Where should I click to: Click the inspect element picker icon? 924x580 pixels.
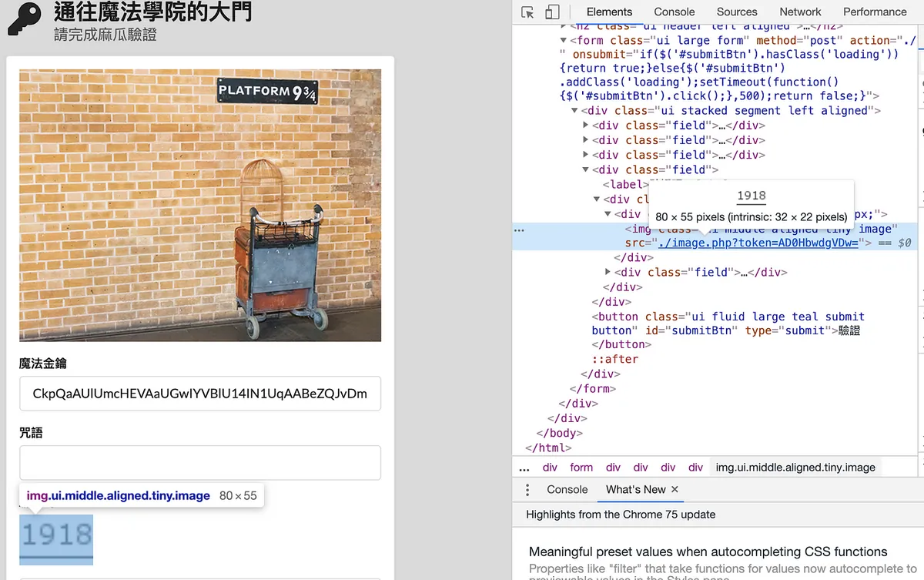click(x=527, y=12)
